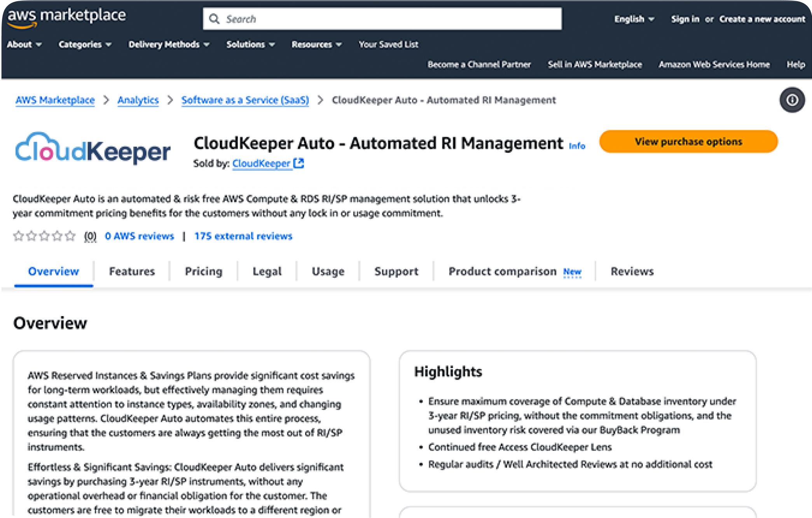
Task: Click the AWS Marketplace logo
Action: 66,17
